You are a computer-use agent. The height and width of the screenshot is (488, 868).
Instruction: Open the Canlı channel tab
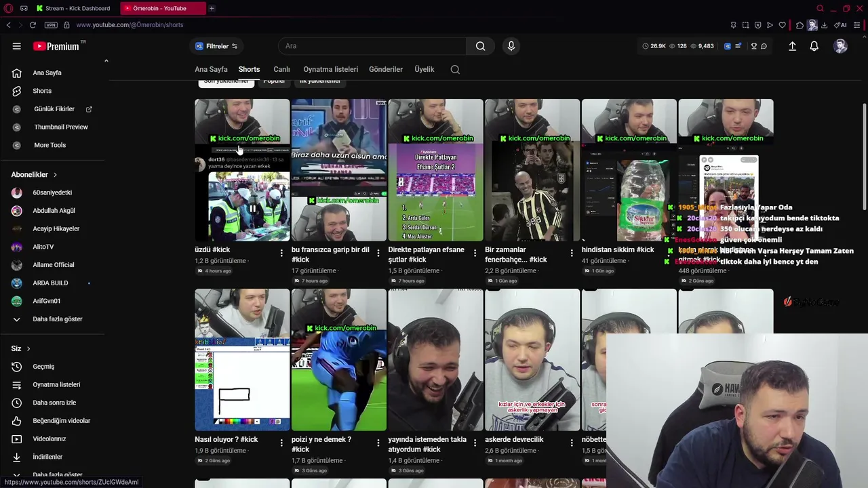point(281,69)
